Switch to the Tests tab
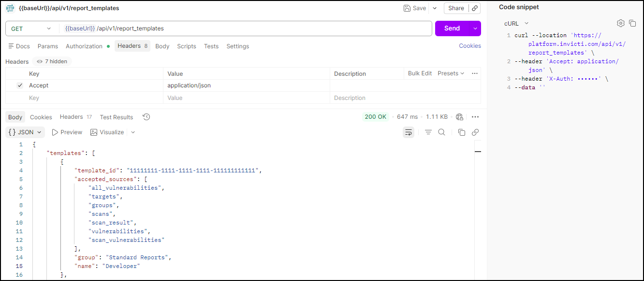 click(x=211, y=46)
